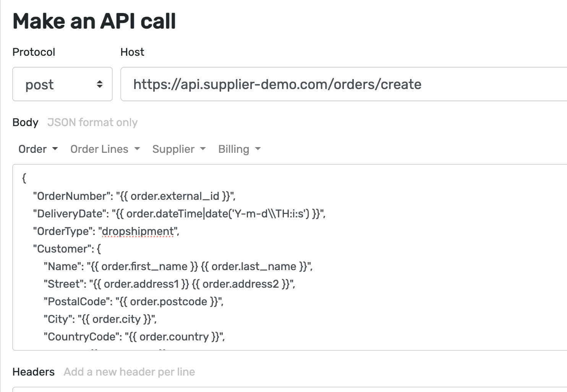Click the CountryCode line in JSON body
567x392 pixels.
click(x=134, y=337)
